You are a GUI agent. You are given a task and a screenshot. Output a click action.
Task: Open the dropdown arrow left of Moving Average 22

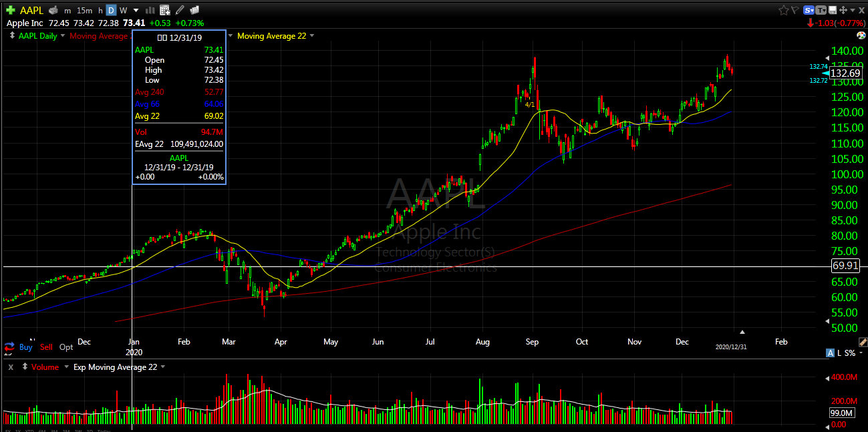(231, 36)
